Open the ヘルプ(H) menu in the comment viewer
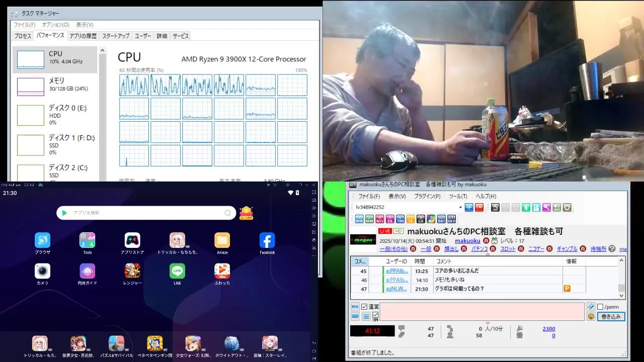The width and height of the screenshot is (644, 362). click(x=486, y=196)
